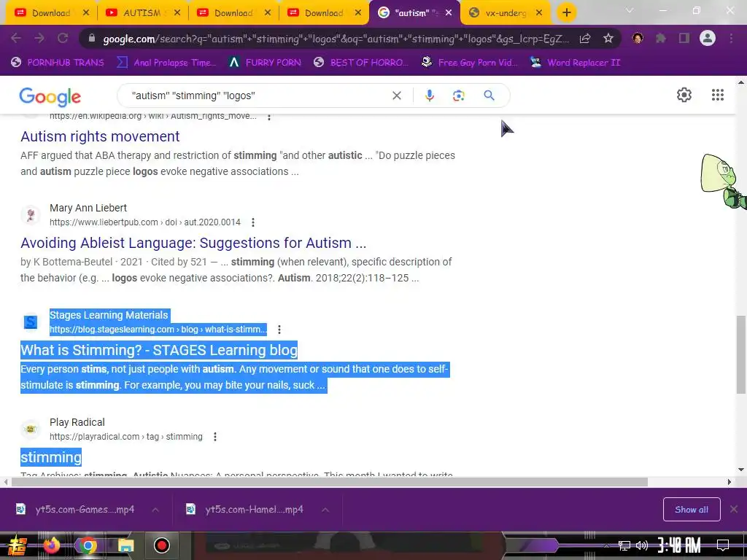Click the Mary Ann Liebert site name
This screenshot has height=560, width=747.
(88, 208)
